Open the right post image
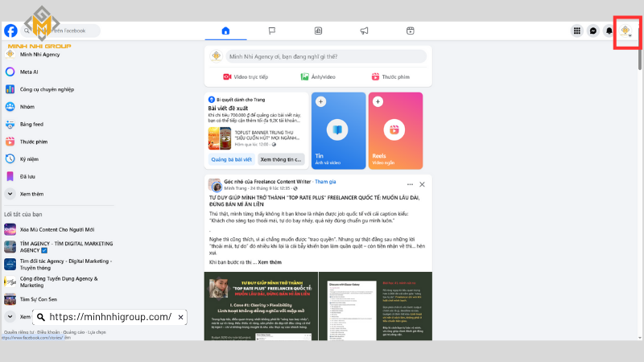Screen dimensions: 644x362 click(x=376, y=306)
